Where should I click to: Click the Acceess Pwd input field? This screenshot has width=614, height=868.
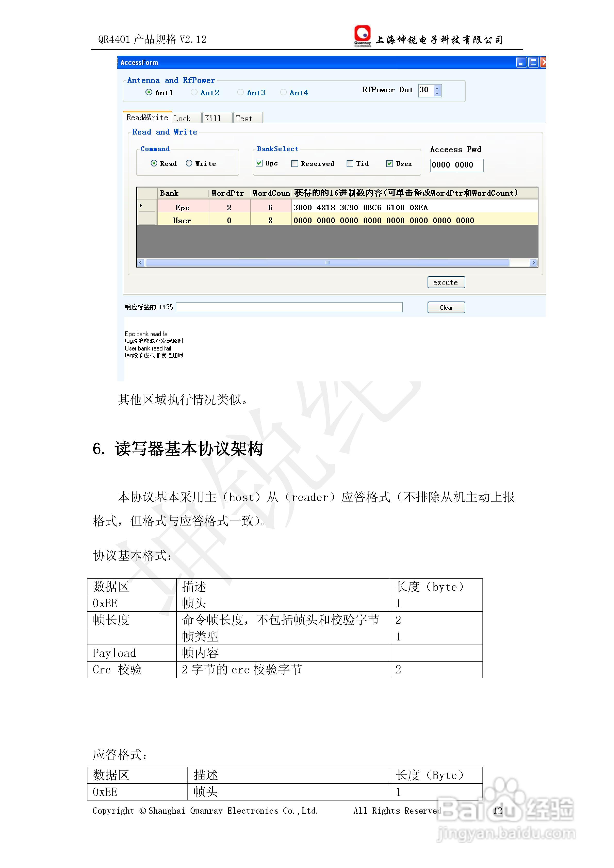(x=457, y=165)
